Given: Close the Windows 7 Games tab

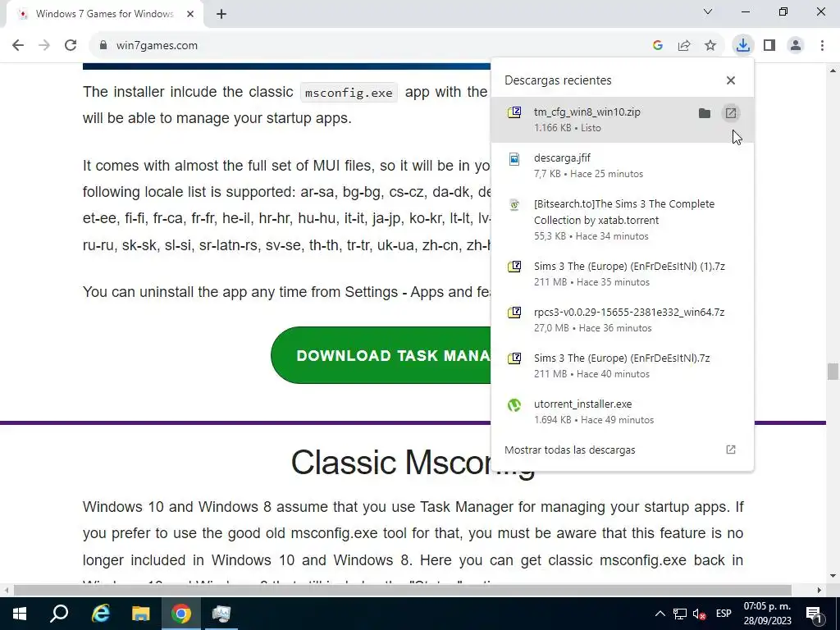Looking at the screenshot, I should pyautogui.click(x=190, y=15).
